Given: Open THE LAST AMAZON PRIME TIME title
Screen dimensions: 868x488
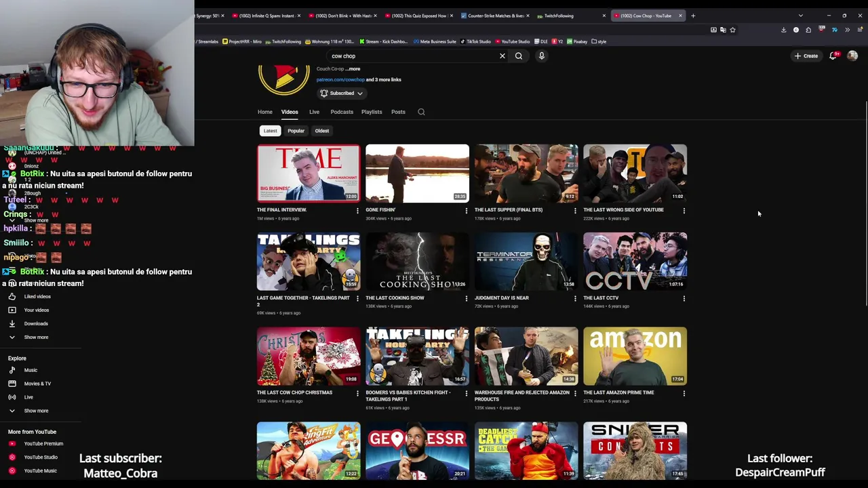Looking at the screenshot, I should (x=618, y=392).
